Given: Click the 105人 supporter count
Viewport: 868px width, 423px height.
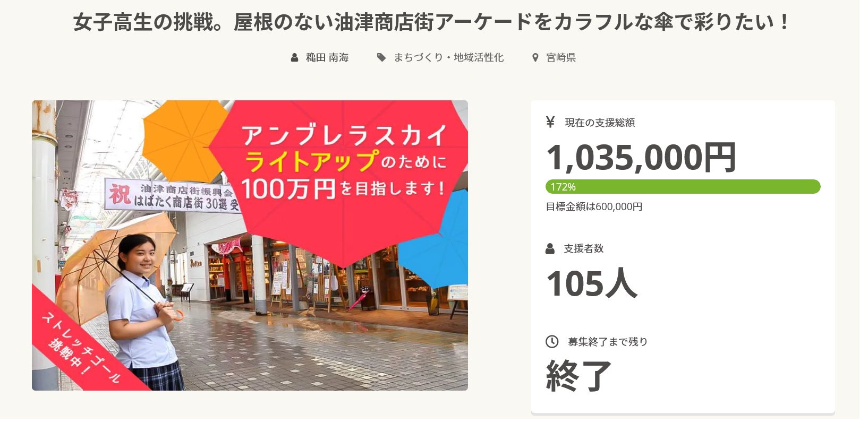Looking at the screenshot, I should pyautogui.click(x=591, y=283).
